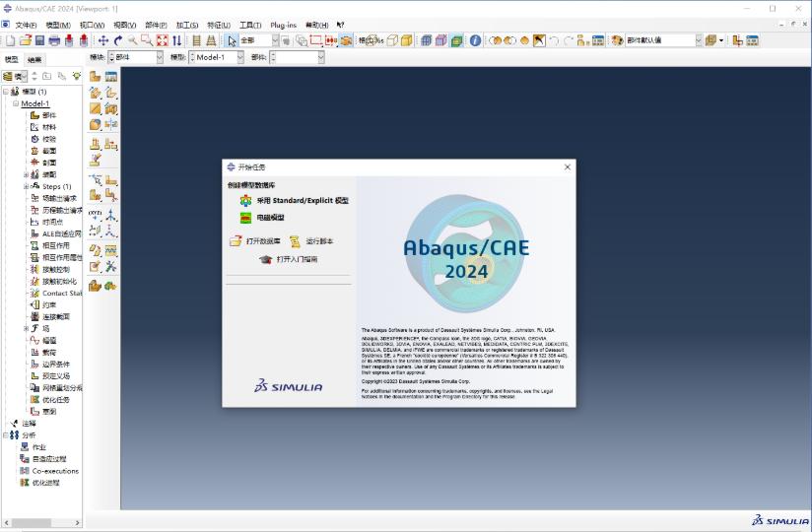Click the green electromagnetic model icon

click(x=245, y=218)
